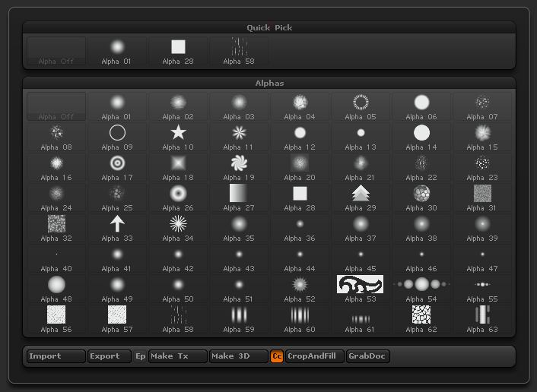Select the tree-shaped Alpha 29
This screenshot has width=537, height=392.
coord(361,198)
